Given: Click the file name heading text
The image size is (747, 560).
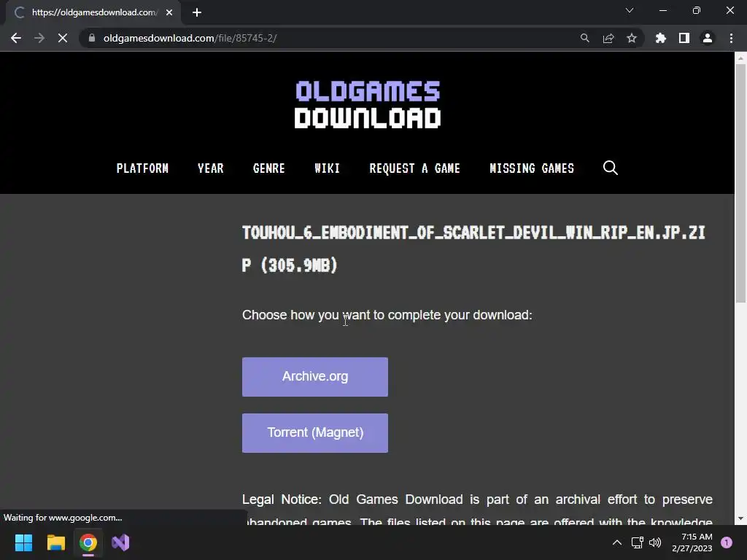Looking at the screenshot, I should coord(473,249).
